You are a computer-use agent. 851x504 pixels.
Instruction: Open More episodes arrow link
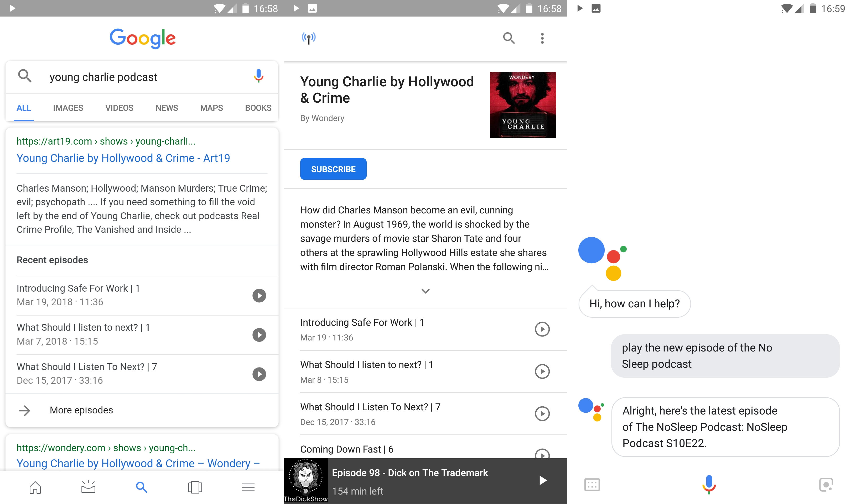click(x=142, y=410)
